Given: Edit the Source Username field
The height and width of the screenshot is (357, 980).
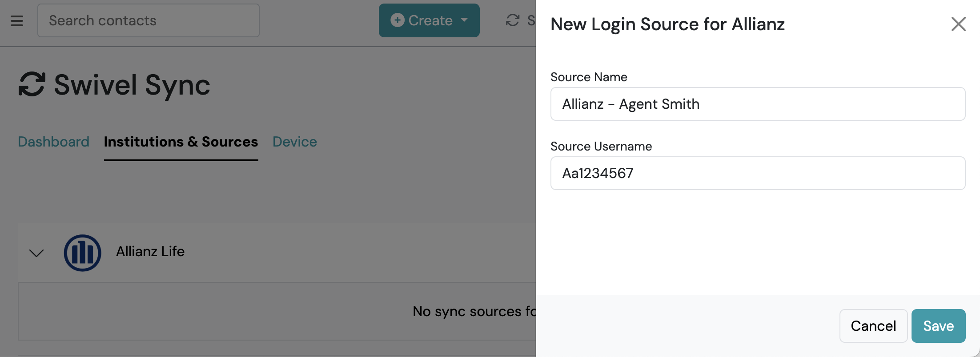Looking at the screenshot, I should [x=758, y=173].
